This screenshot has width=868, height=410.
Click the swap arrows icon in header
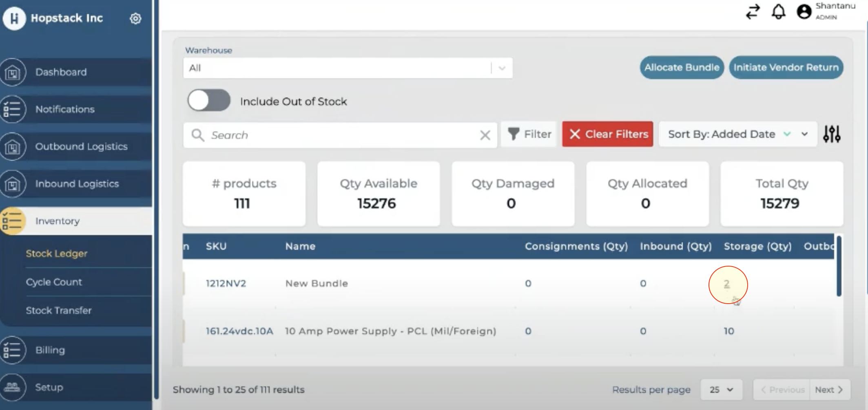point(753,12)
